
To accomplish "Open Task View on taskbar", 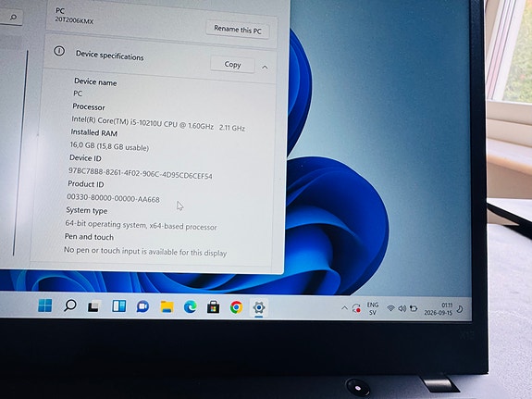I will click(x=94, y=305).
